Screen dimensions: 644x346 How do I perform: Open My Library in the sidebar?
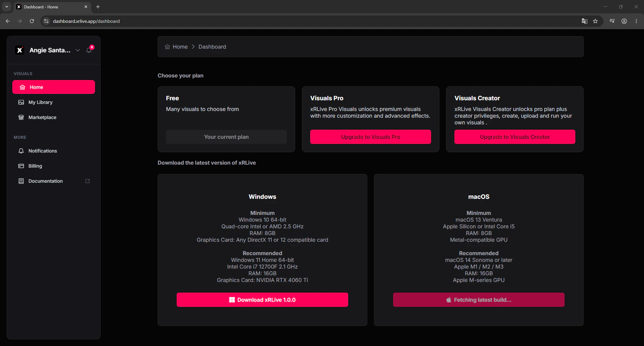click(54, 102)
